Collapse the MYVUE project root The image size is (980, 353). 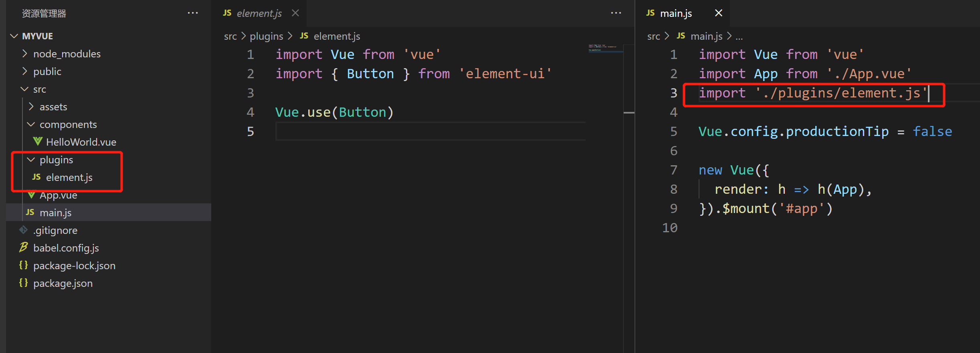pyautogui.click(x=14, y=36)
